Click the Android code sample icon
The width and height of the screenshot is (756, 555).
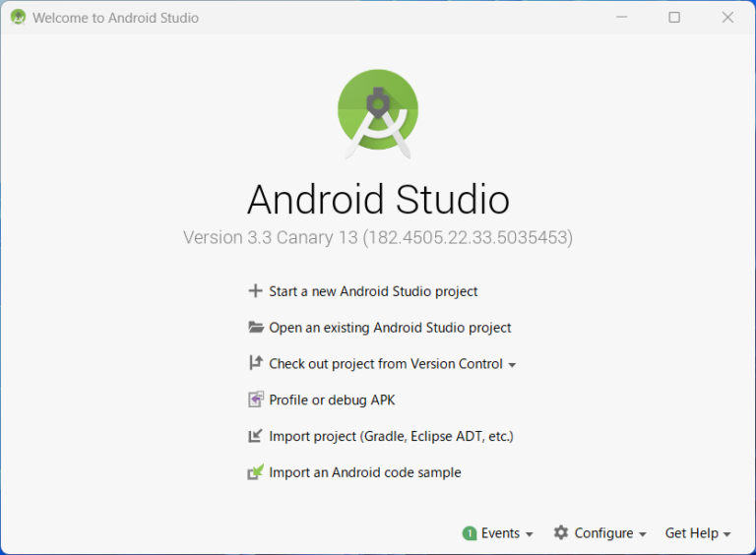[x=256, y=472]
